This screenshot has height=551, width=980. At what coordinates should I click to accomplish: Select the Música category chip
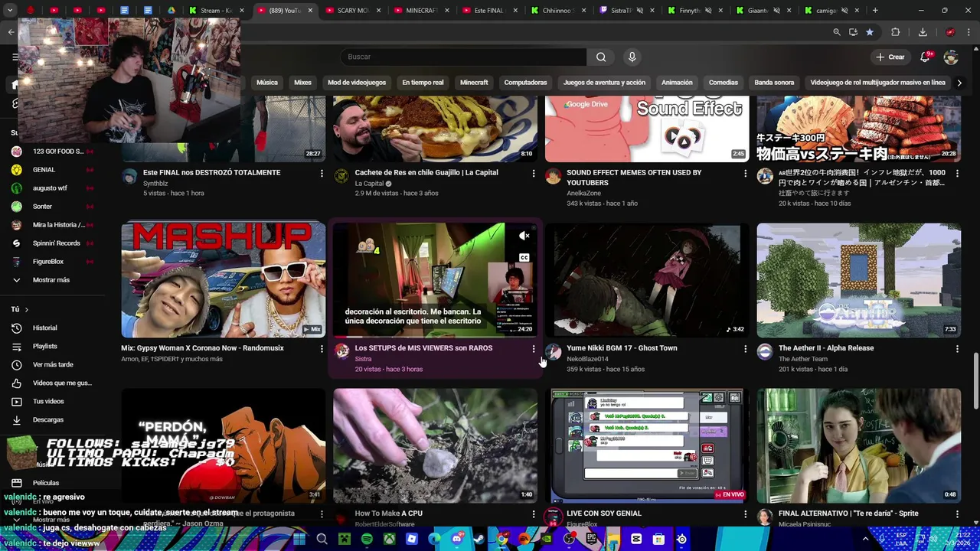[x=267, y=83]
